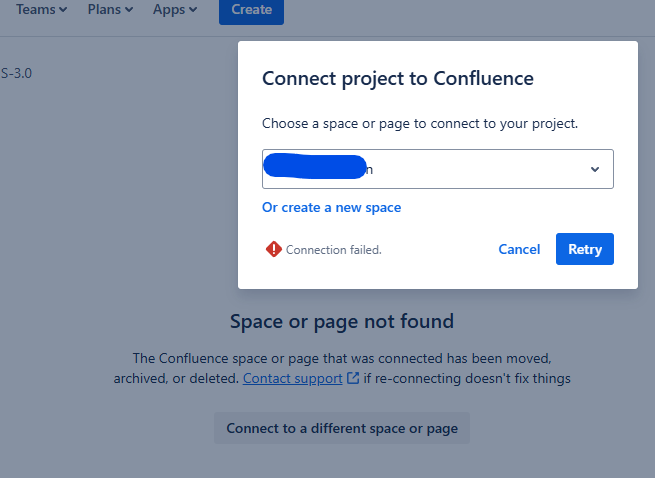Click 'Or create a new space' link
The image size is (655, 478).
point(331,207)
